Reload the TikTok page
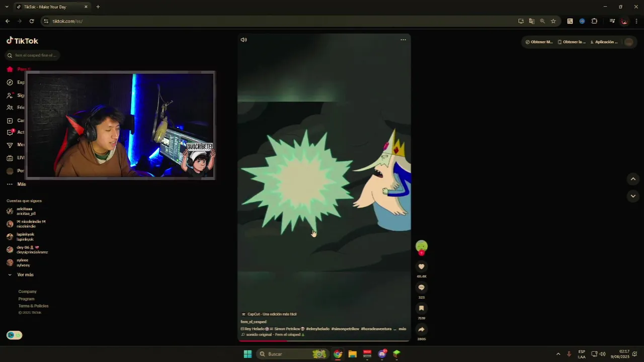Viewport: 644px width, 362px height. 32,21
